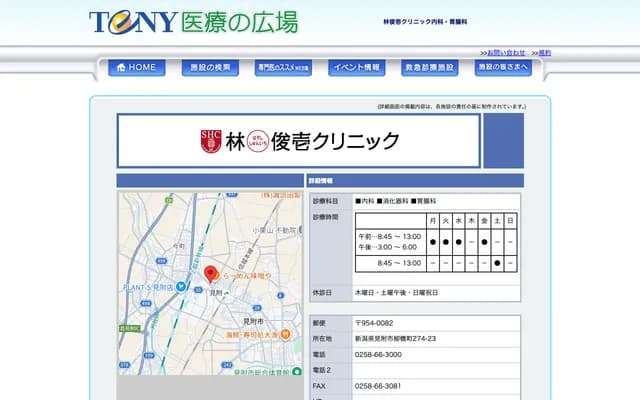Screen dimensions: 640x400
Task: Click the 診療科目 row label
Action: coord(325,201)
